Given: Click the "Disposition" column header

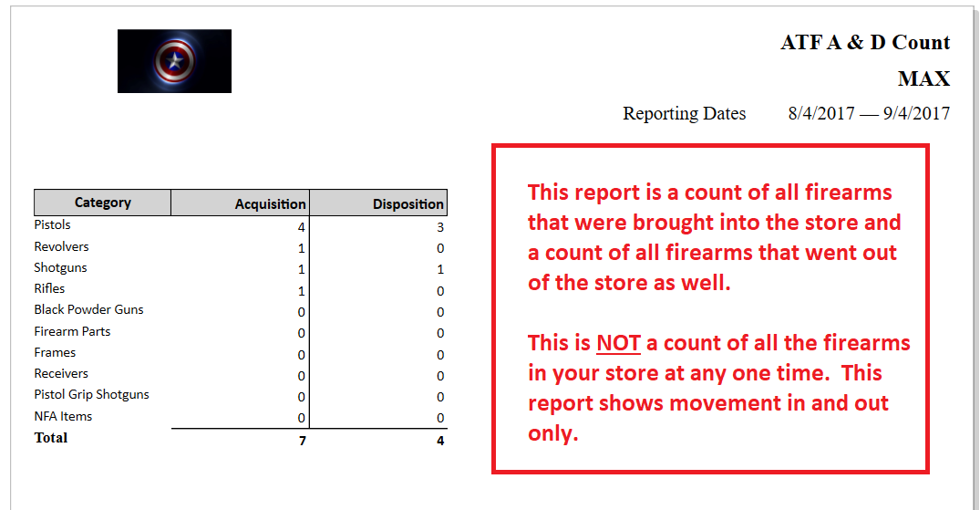Looking at the screenshot, I should tap(378, 203).
